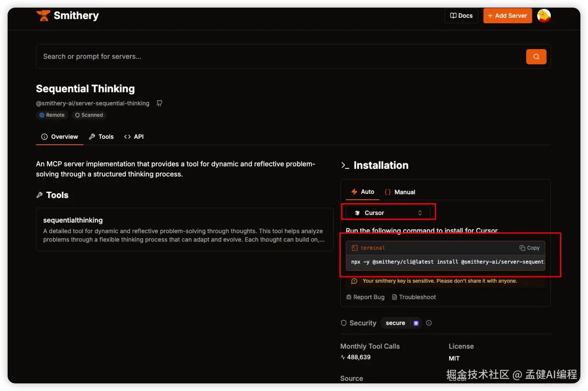The height and width of the screenshot is (391, 588).
Task: Click the shield icon beside Security
Action: pyautogui.click(x=344, y=323)
